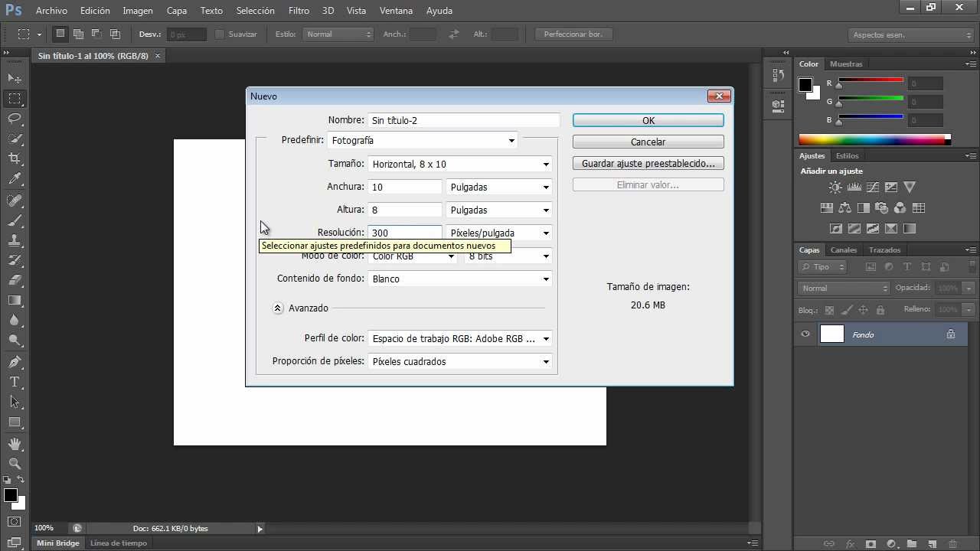The height and width of the screenshot is (551, 980).
Task: Enable Subtract from selection mode
Action: click(96, 34)
